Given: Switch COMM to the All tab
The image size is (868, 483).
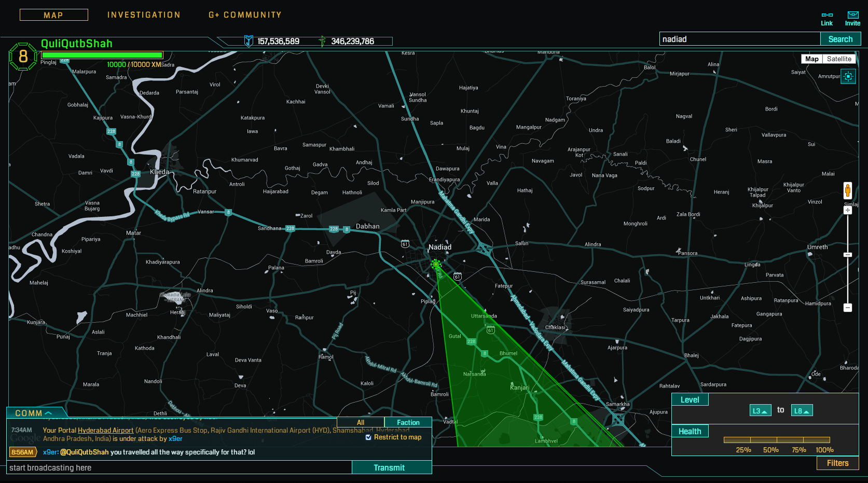Looking at the screenshot, I should point(361,422).
